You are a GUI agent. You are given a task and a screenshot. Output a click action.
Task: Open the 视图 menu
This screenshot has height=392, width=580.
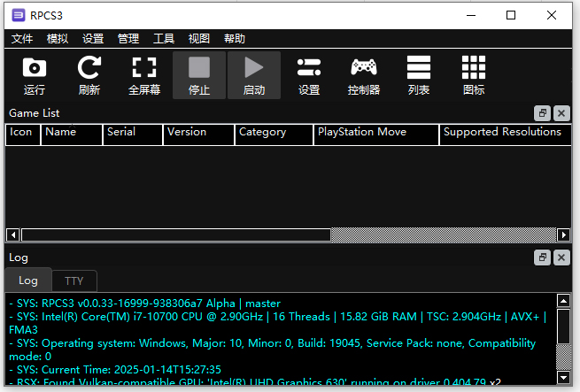tap(199, 39)
